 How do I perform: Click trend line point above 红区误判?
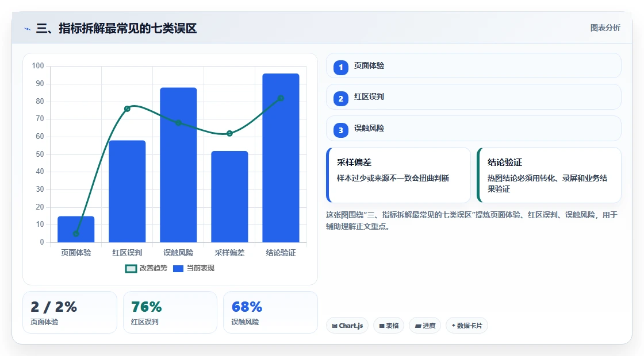click(x=127, y=109)
